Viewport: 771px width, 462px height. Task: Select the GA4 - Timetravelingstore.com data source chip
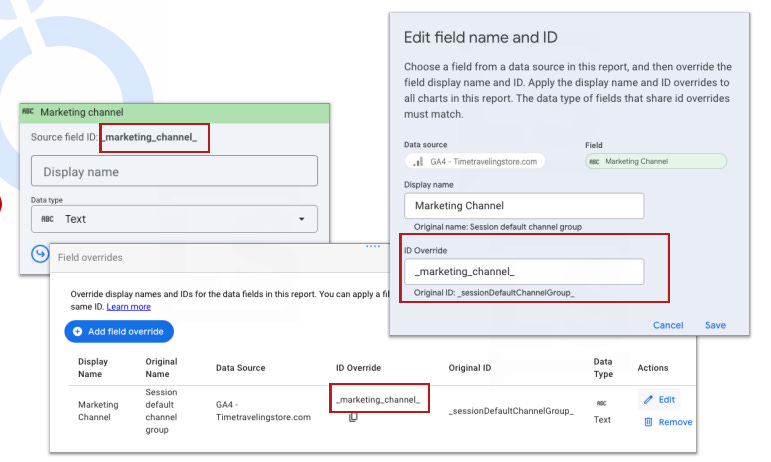475,161
